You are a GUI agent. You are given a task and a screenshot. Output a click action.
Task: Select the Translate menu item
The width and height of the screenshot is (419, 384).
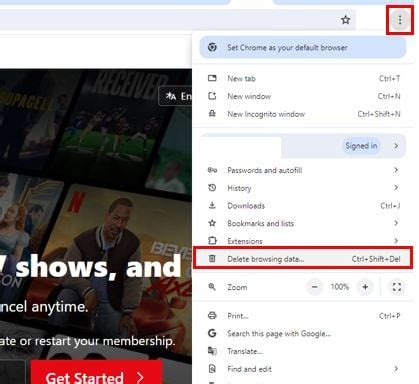coord(303,351)
